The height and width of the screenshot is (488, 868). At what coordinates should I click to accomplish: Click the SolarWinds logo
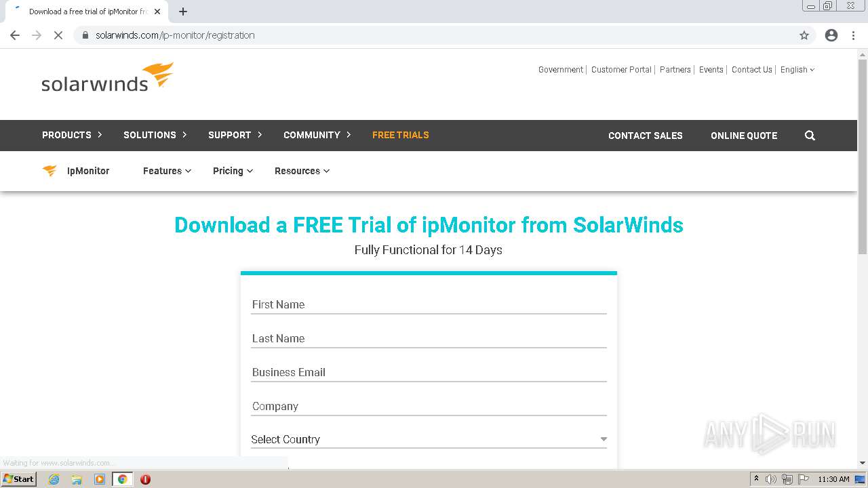tap(107, 77)
